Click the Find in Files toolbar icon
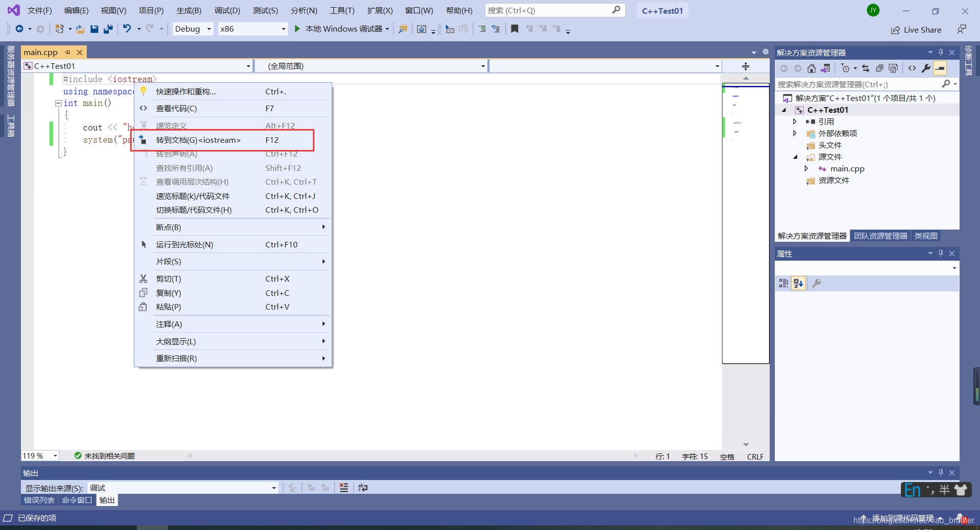This screenshot has width=980, height=530. (403, 29)
